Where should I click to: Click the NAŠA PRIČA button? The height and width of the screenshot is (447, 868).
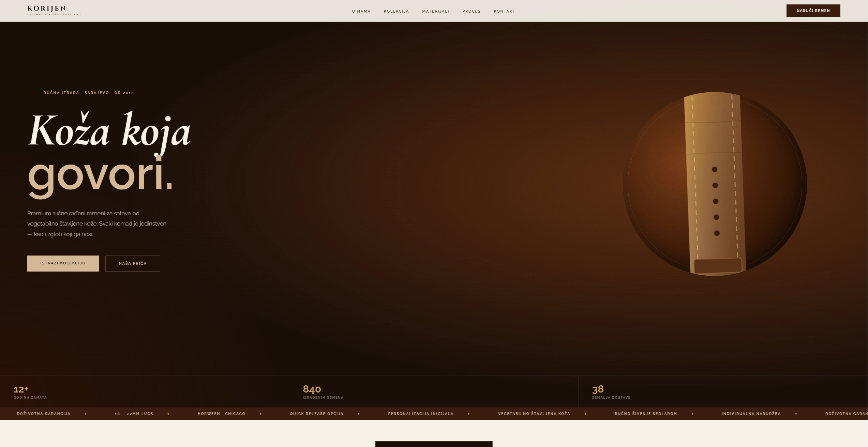133,263
